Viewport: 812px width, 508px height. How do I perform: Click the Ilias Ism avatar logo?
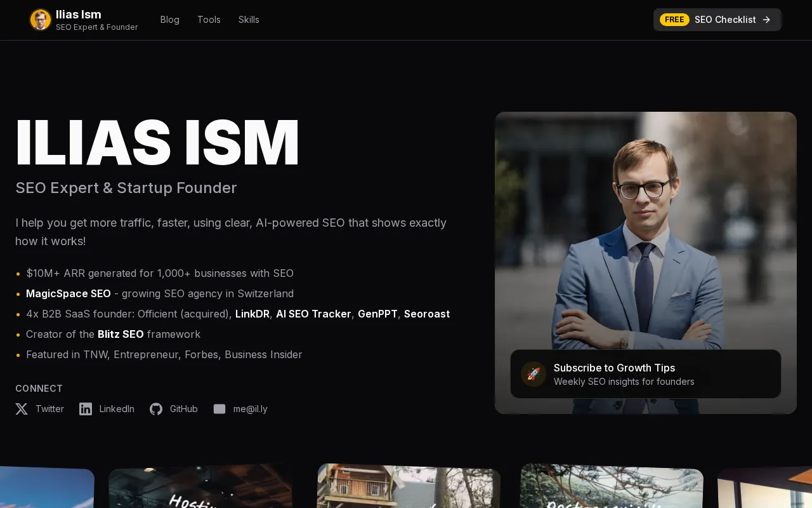(41, 20)
